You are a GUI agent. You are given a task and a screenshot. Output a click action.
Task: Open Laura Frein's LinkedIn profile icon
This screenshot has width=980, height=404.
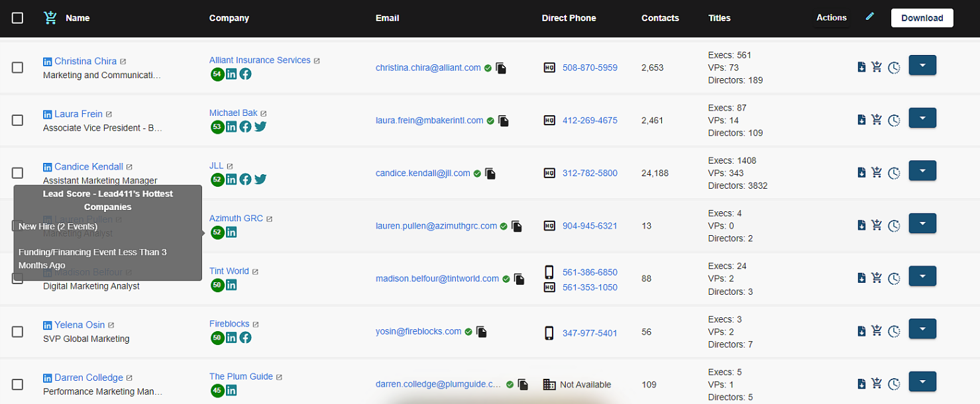47,114
